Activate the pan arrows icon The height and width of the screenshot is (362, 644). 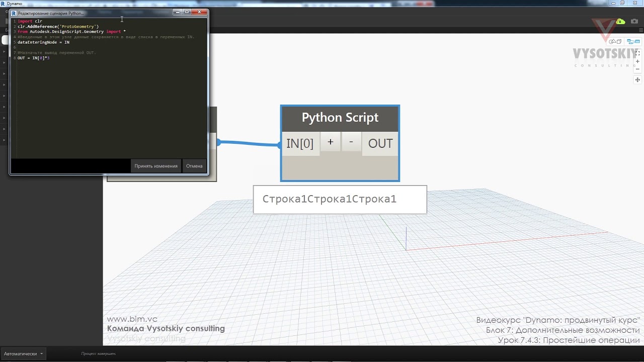(637, 80)
